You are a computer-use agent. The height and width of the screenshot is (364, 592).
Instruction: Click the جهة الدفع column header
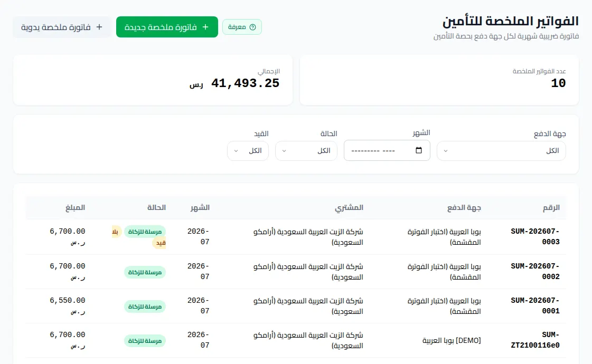click(464, 207)
